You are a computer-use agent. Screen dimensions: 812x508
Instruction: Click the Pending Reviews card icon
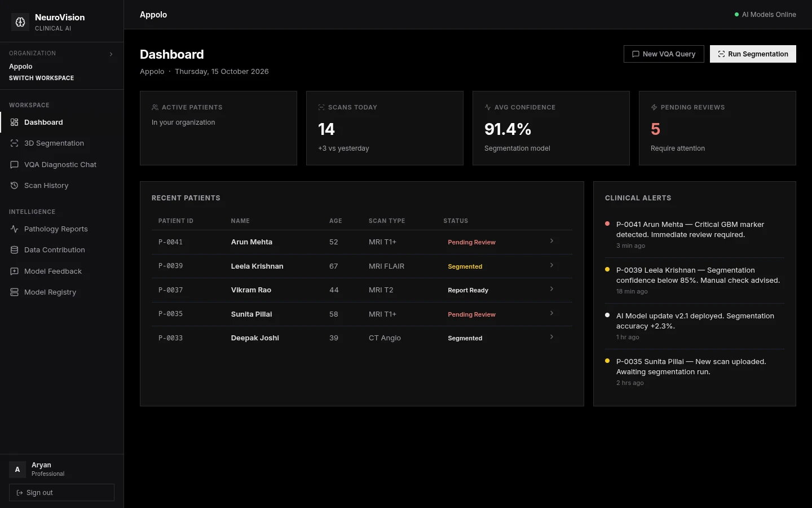click(654, 107)
